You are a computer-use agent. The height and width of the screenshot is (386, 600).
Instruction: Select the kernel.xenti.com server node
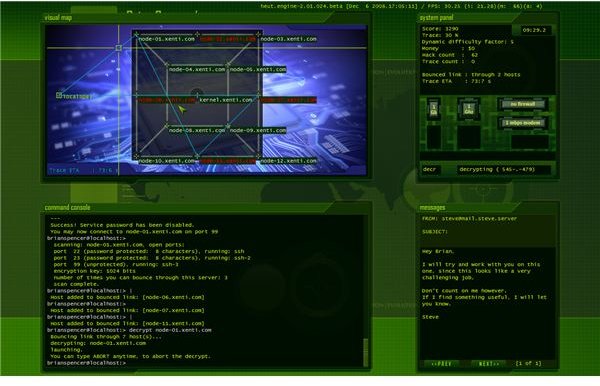tap(226, 100)
